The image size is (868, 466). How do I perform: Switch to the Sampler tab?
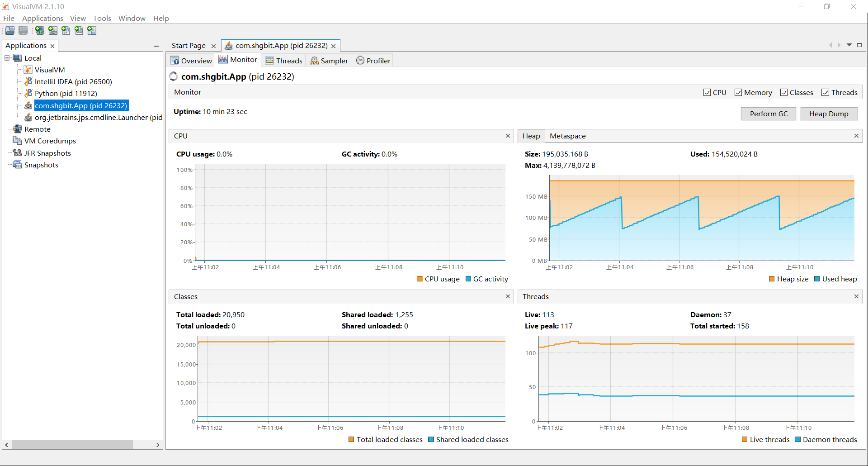tap(329, 61)
